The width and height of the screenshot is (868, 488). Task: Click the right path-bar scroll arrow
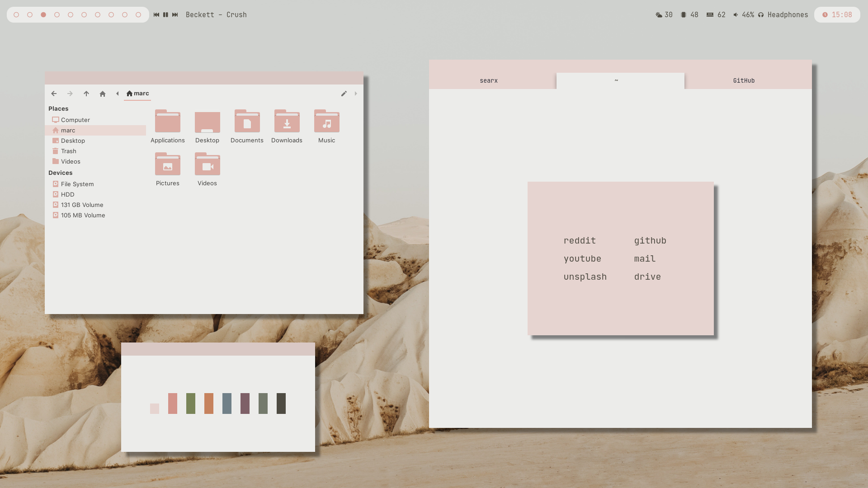point(356,94)
